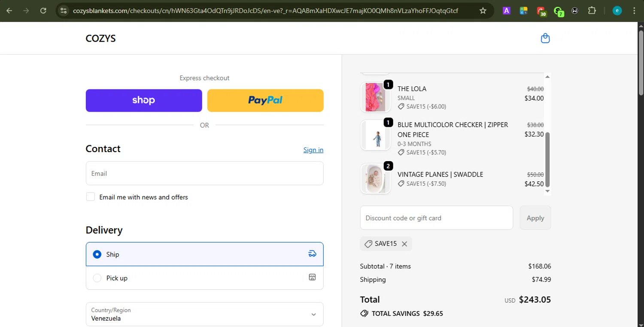
Task: Open the Chrome three-dot menu
Action: click(x=634, y=11)
